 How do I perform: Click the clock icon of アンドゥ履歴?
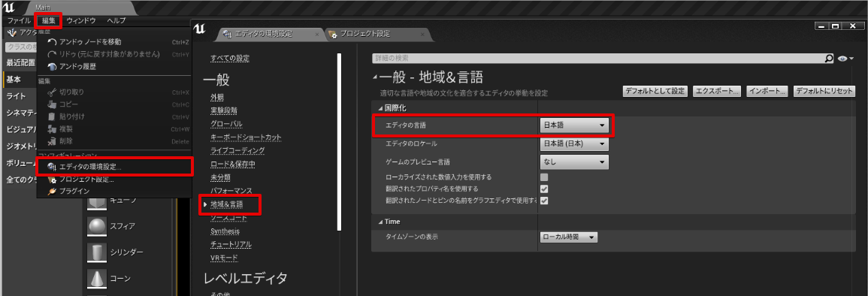(52, 66)
